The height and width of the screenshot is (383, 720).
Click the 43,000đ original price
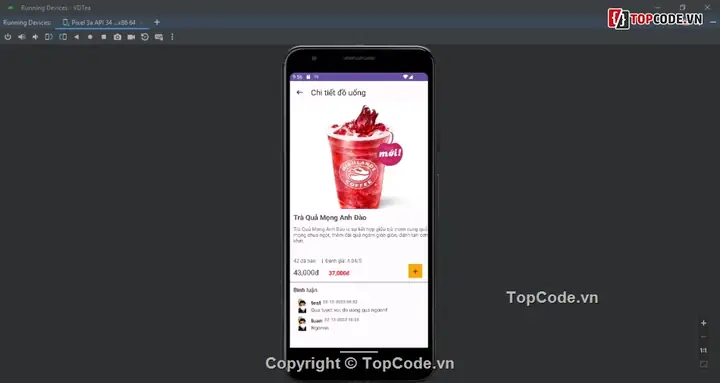[306, 273]
